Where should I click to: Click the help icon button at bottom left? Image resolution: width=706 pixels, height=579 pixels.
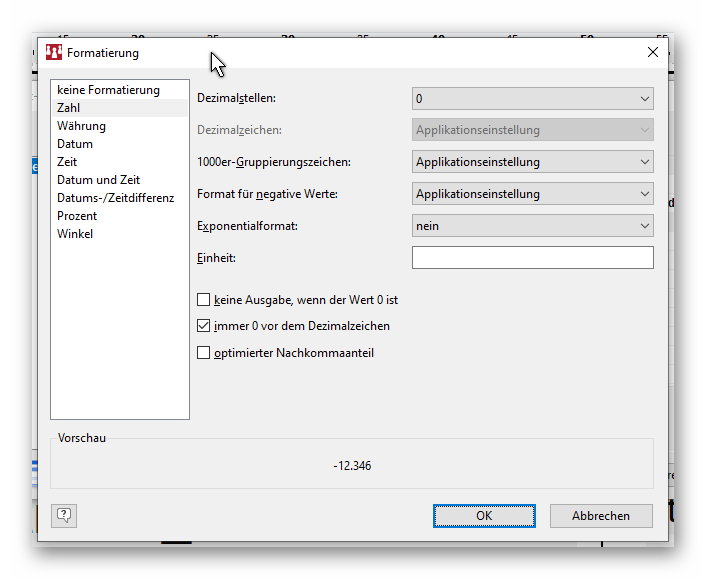pyautogui.click(x=64, y=515)
